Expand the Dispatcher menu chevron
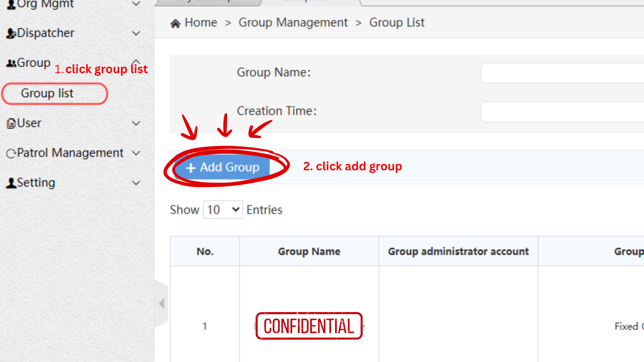This screenshot has height=362, width=644. (x=136, y=33)
